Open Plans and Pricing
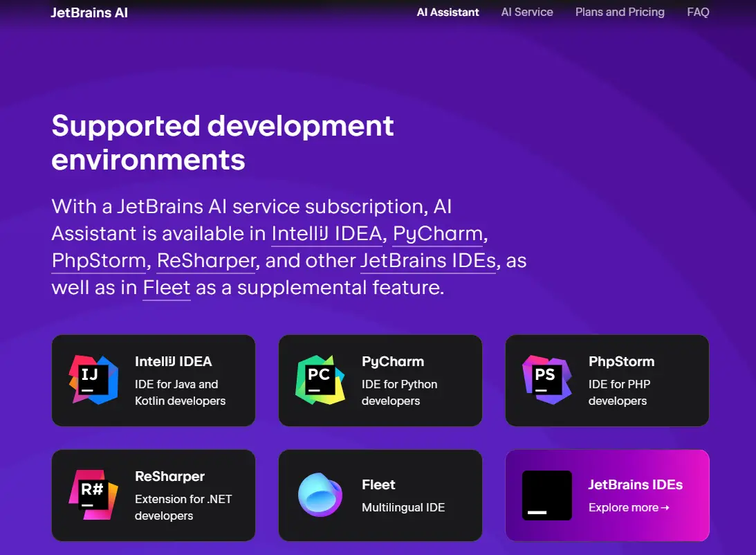The image size is (756, 555). click(620, 12)
